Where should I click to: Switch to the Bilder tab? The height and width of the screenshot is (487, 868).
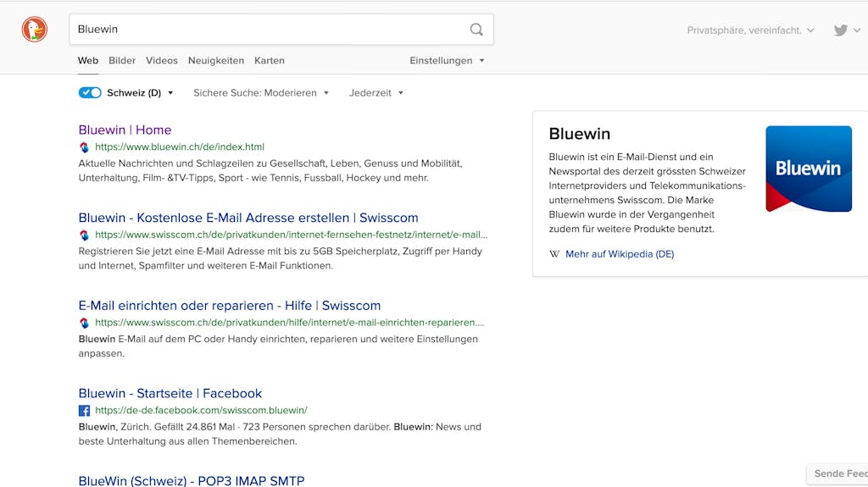click(122, 60)
